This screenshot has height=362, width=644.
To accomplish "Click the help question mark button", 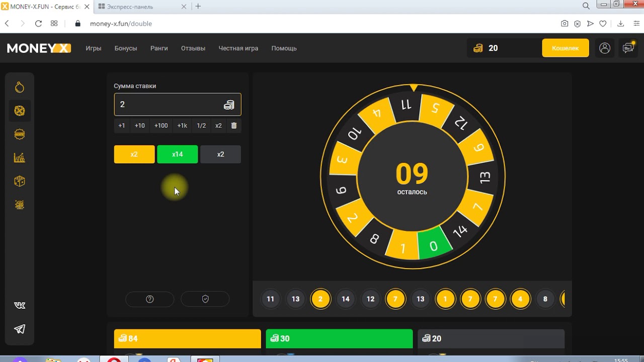I will click(x=149, y=299).
